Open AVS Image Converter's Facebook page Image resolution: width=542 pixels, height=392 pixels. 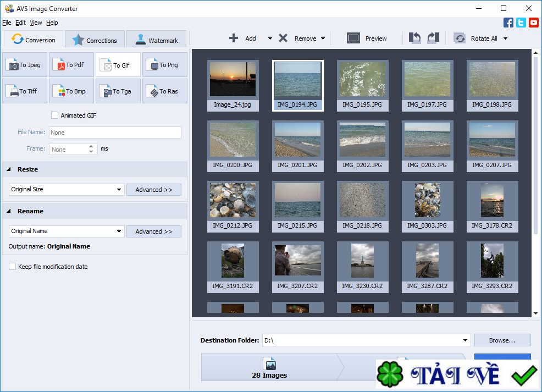pos(508,23)
